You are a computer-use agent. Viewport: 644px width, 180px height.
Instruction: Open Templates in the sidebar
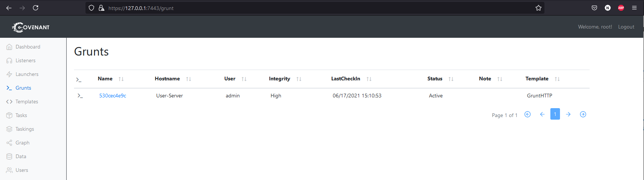[27, 102]
